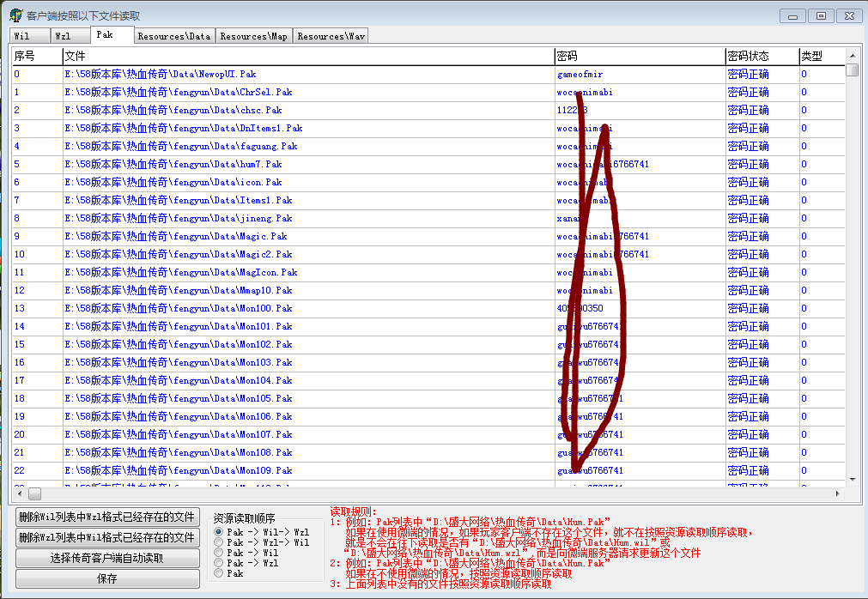Screen dimensions: 868x599
Task: Pick the Pak -> Wil radio option
Action: pos(219,553)
